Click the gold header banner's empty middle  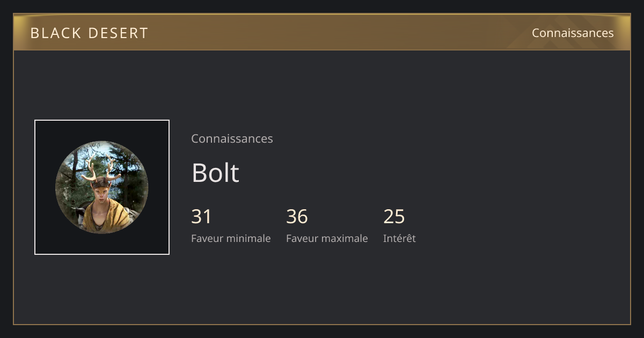pyautogui.click(x=338, y=33)
